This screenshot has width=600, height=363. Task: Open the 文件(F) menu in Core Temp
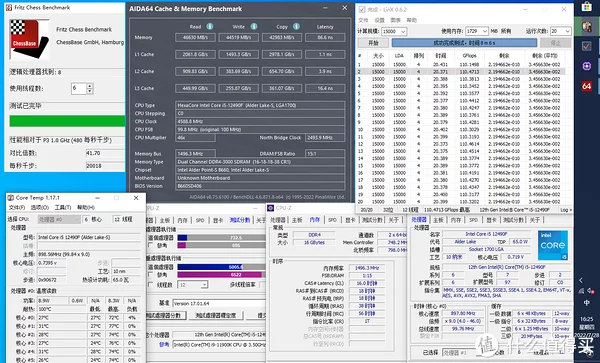point(17,207)
